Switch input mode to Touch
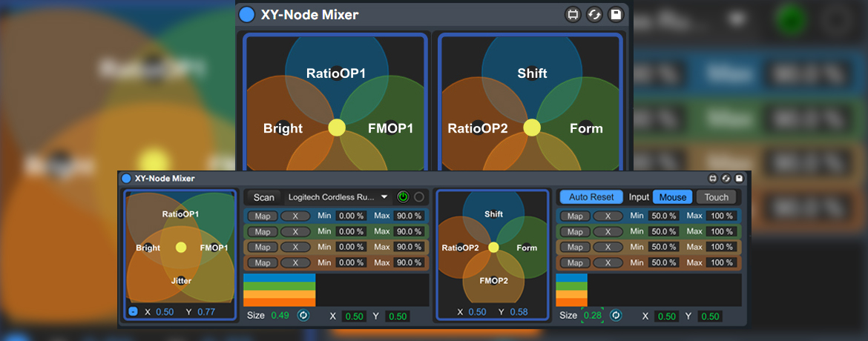Viewport: 868px width, 341px height. coord(716,197)
